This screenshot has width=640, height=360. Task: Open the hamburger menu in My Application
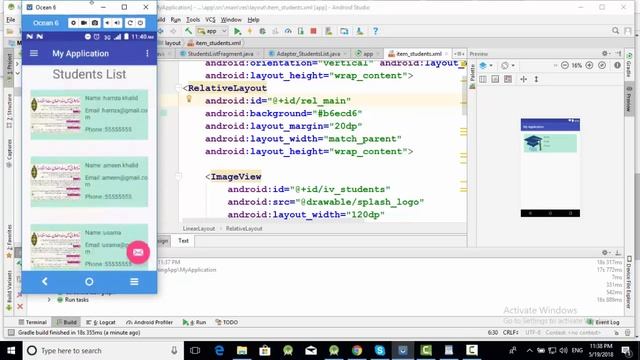(x=34, y=53)
